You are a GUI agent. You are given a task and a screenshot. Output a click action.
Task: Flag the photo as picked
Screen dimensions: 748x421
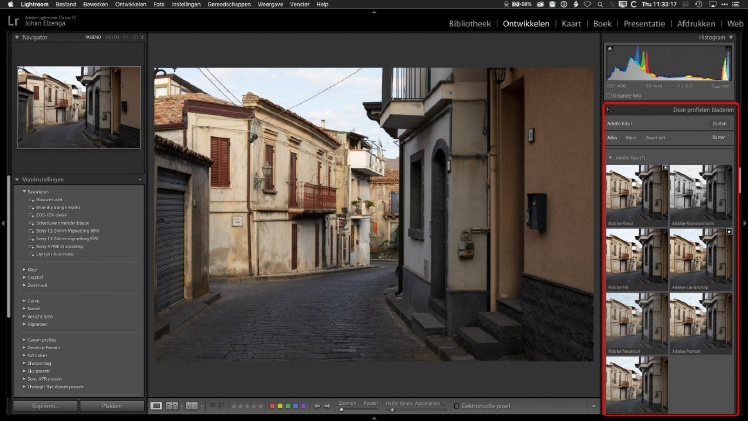(213, 406)
